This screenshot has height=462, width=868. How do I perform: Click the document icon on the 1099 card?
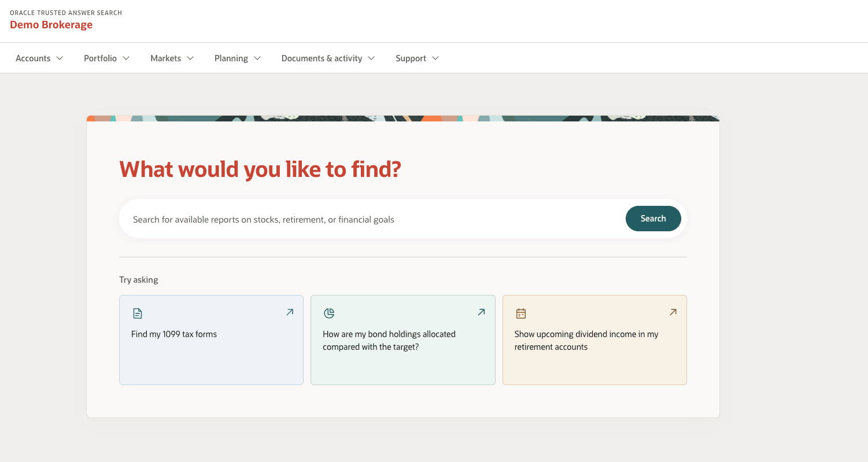point(137,313)
